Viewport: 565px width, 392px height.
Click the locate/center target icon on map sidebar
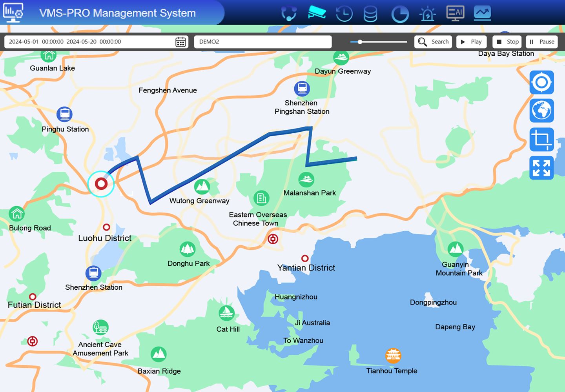click(541, 82)
